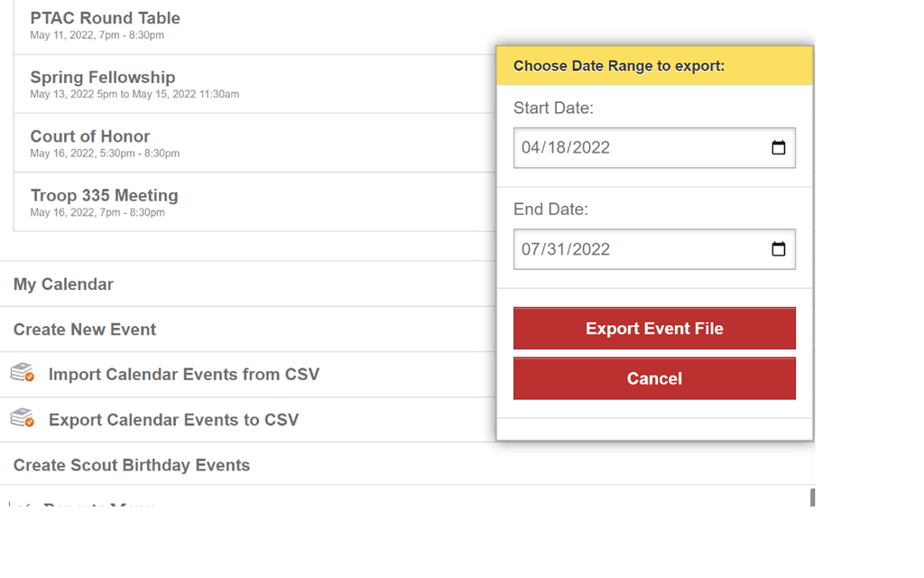The height and width of the screenshot is (578, 924).
Task: Cancel the date range export dialog
Action: point(654,378)
